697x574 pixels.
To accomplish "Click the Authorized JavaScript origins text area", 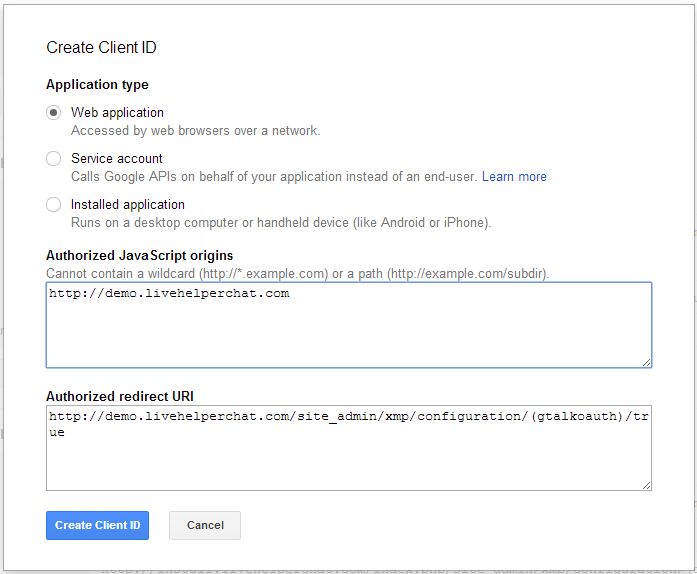I will click(349, 325).
